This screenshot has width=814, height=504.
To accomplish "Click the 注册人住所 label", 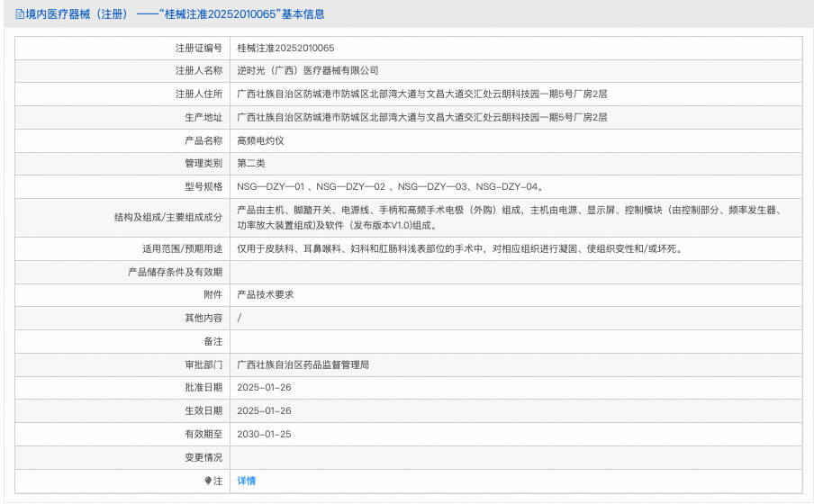I will click(199, 94).
